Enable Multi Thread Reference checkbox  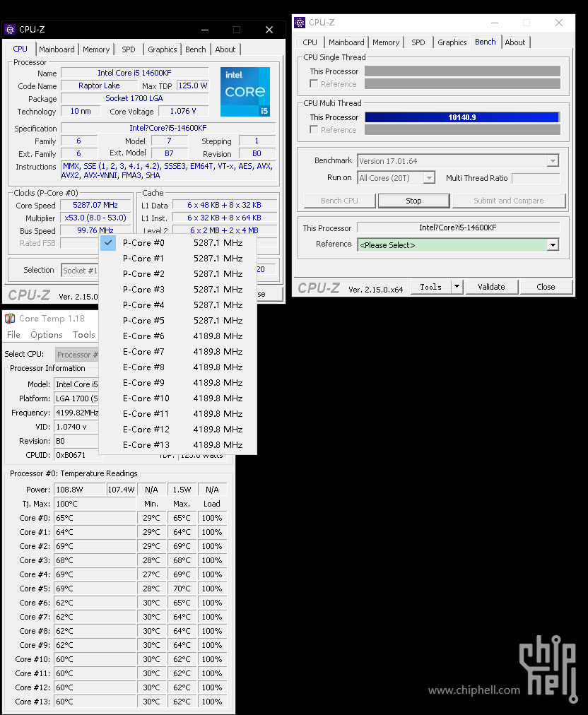tap(314, 129)
